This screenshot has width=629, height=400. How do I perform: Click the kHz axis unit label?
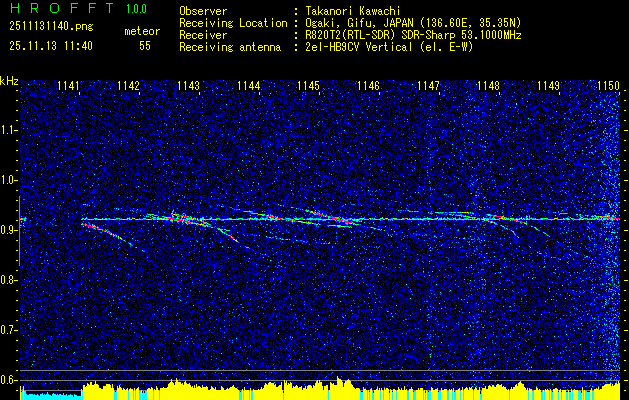pyautogui.click(x=9, y=81)
